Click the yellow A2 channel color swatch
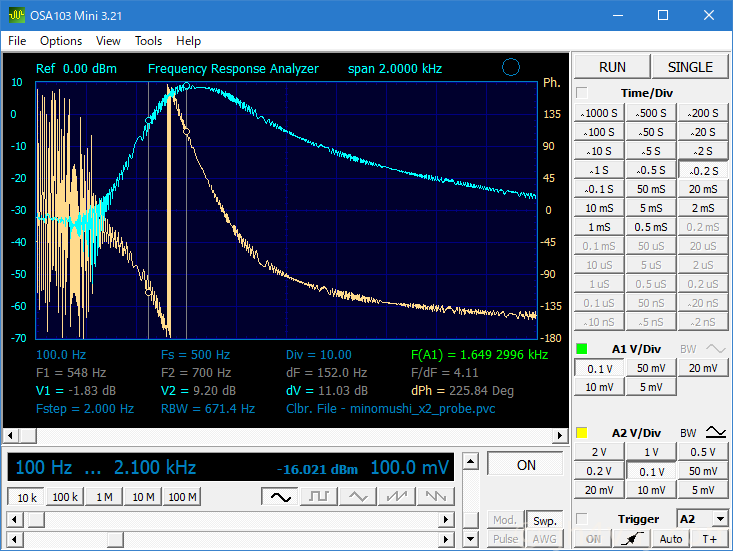 tap(582, 432)
